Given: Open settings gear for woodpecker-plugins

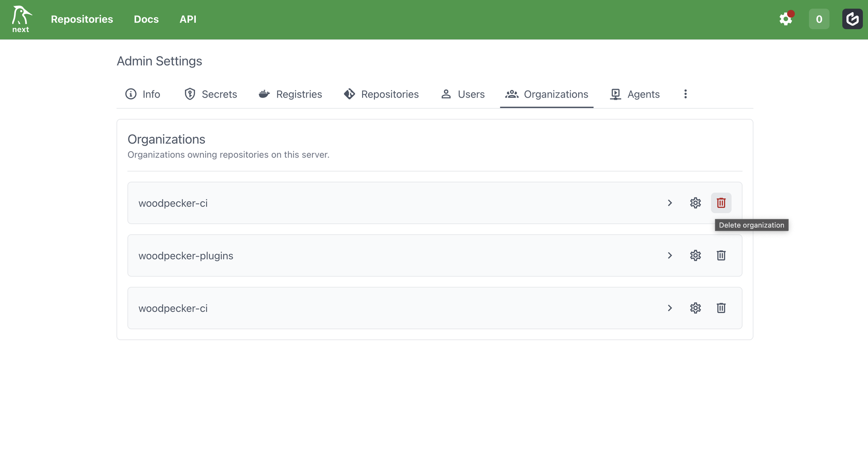Looking at the screenshot, I should 695,255.
